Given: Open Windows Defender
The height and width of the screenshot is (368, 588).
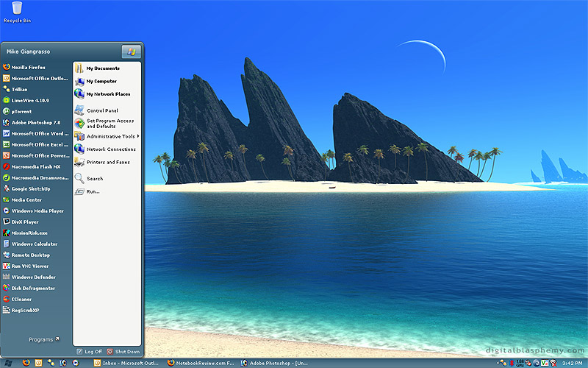Looking at the screenshot, I should [29, 277].
